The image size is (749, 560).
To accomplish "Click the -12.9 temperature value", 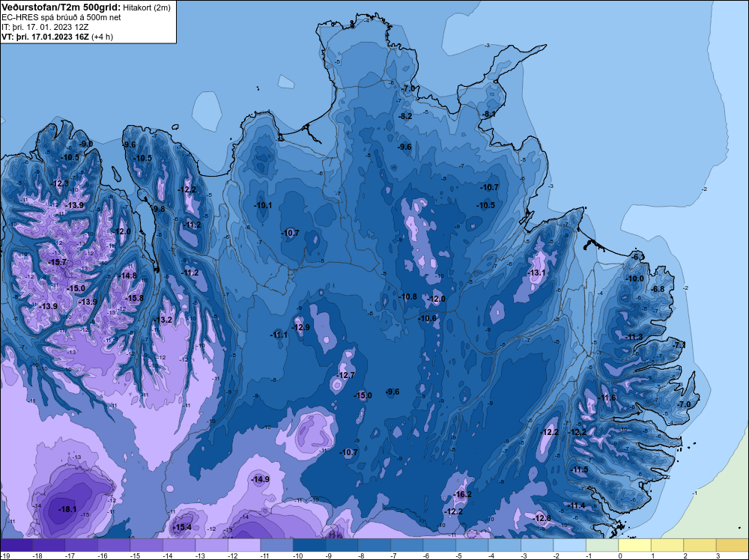I will point(300,327).
